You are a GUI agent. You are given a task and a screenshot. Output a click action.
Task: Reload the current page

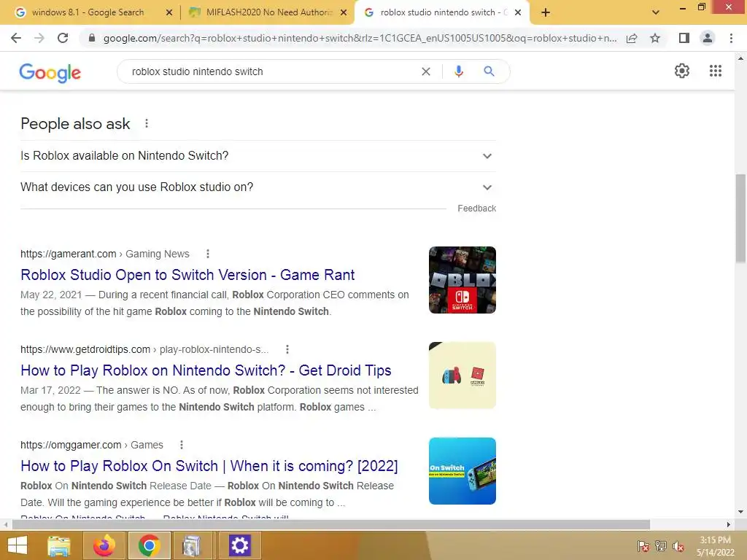click(63, 38)
